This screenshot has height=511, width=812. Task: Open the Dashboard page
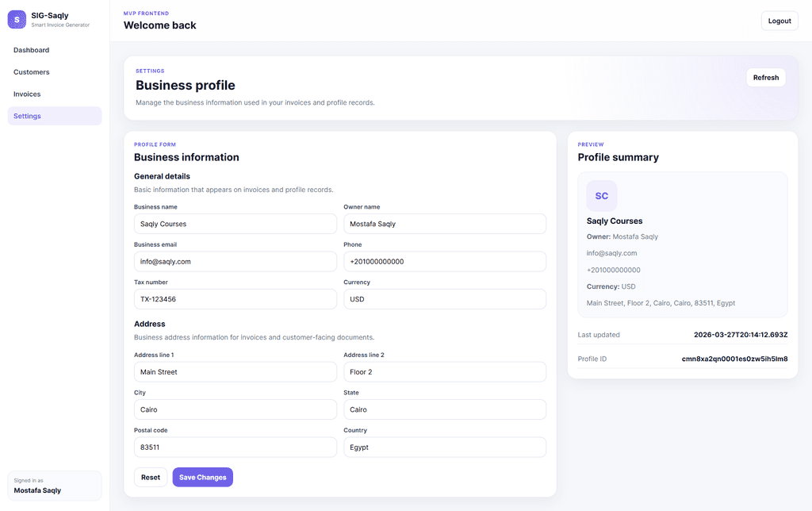coord(32,50)
